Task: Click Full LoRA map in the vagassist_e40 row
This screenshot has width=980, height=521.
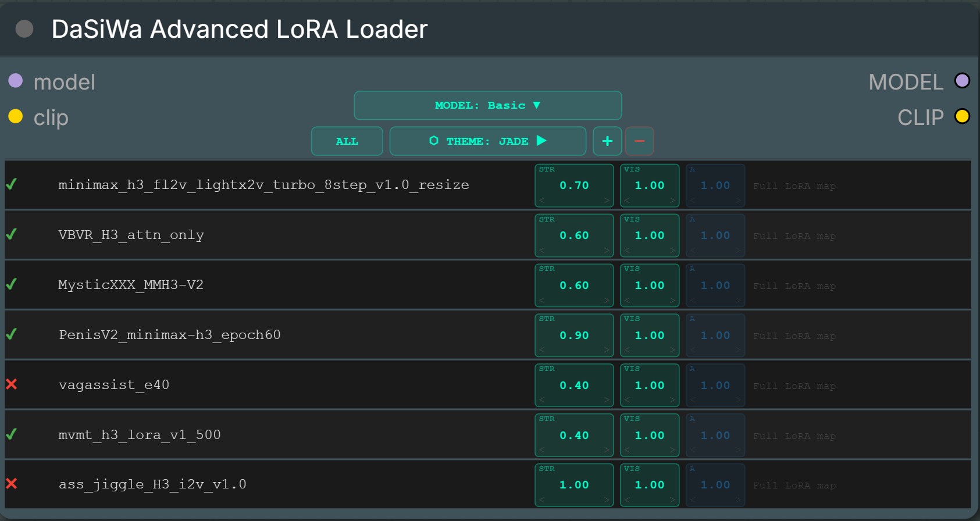Action: pyautogui.click(x=794, y=386)
